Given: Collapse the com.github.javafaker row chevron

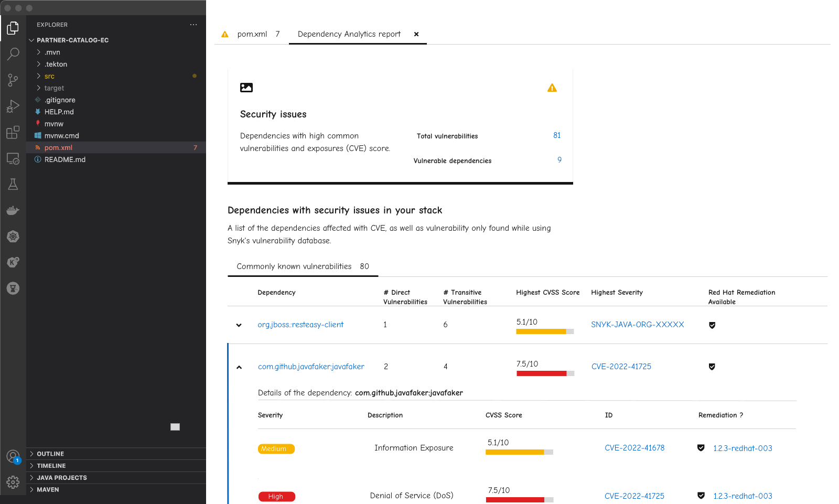Looking at the screenshot, I should tap(239, 367).
